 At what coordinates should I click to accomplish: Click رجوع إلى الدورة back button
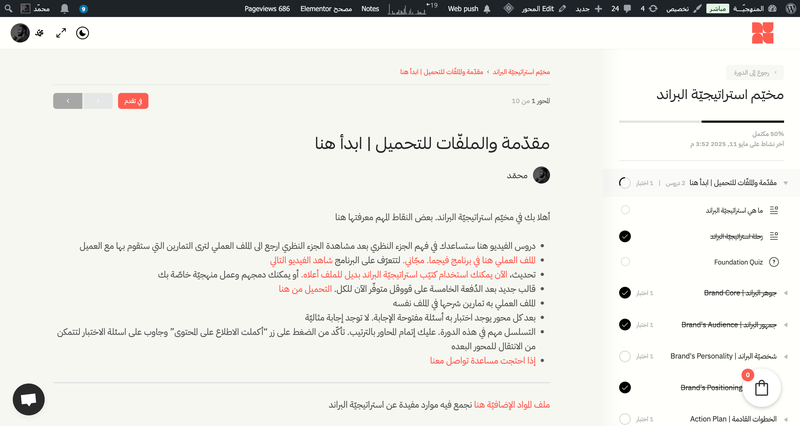pos(755,72)
